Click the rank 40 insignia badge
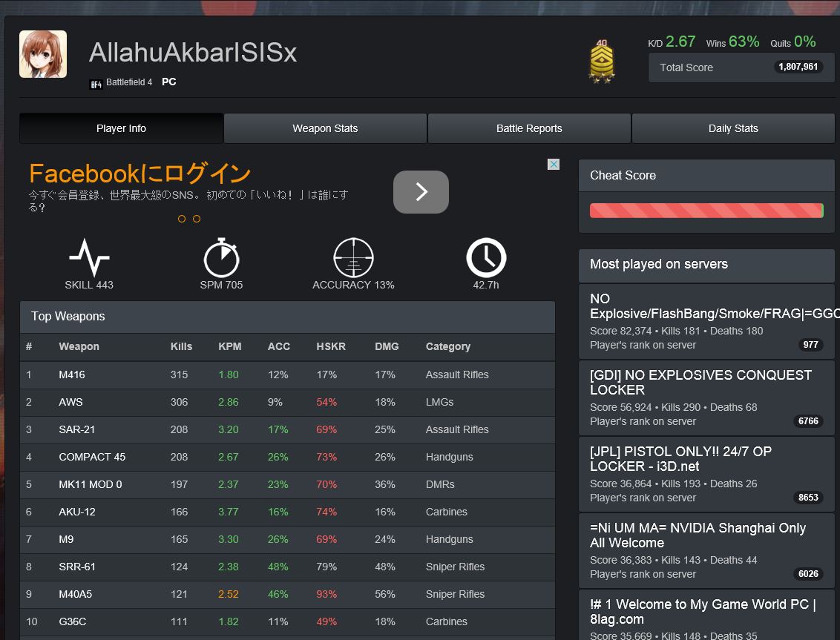Screen dimensions: 840x640 click(602, 62)
